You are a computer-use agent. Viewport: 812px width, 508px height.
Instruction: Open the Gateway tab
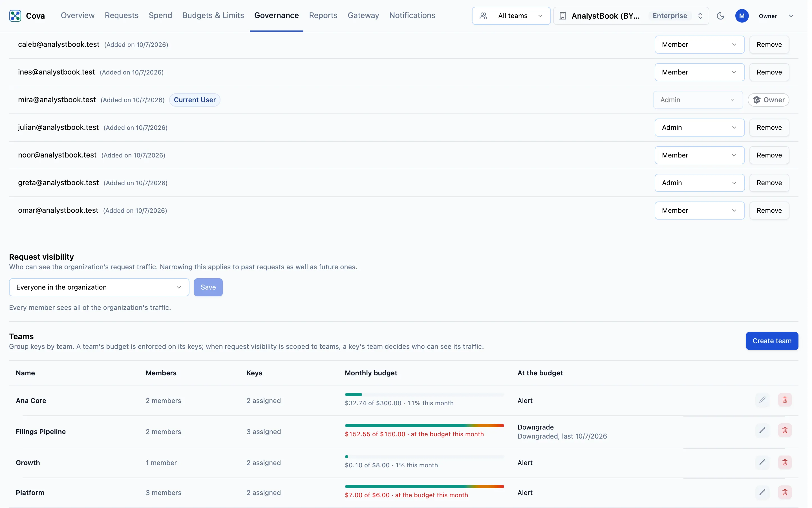[x=363, y=16]
